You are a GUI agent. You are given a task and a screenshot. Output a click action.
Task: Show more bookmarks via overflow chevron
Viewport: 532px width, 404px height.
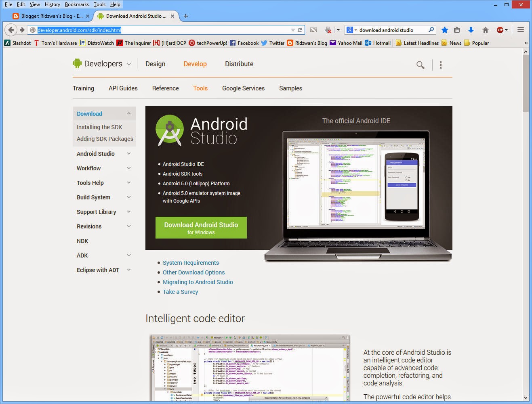pyautogui.click(x=526, y=43)
